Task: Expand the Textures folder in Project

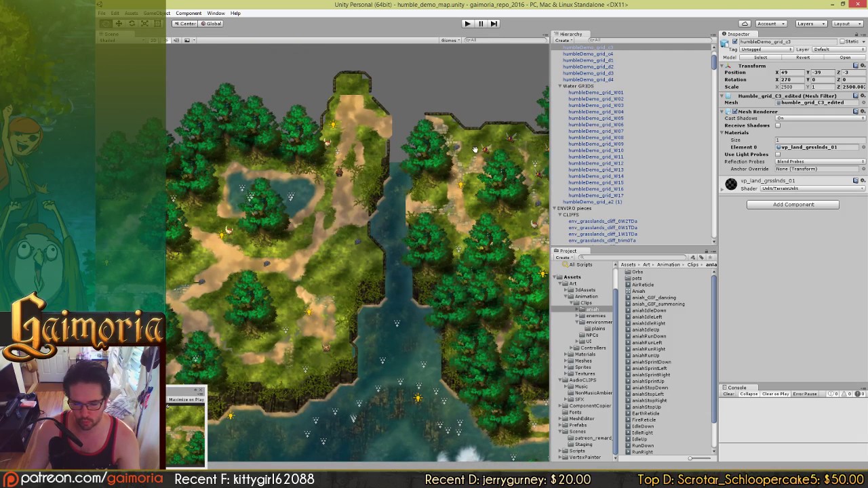Action: point(566,373)
